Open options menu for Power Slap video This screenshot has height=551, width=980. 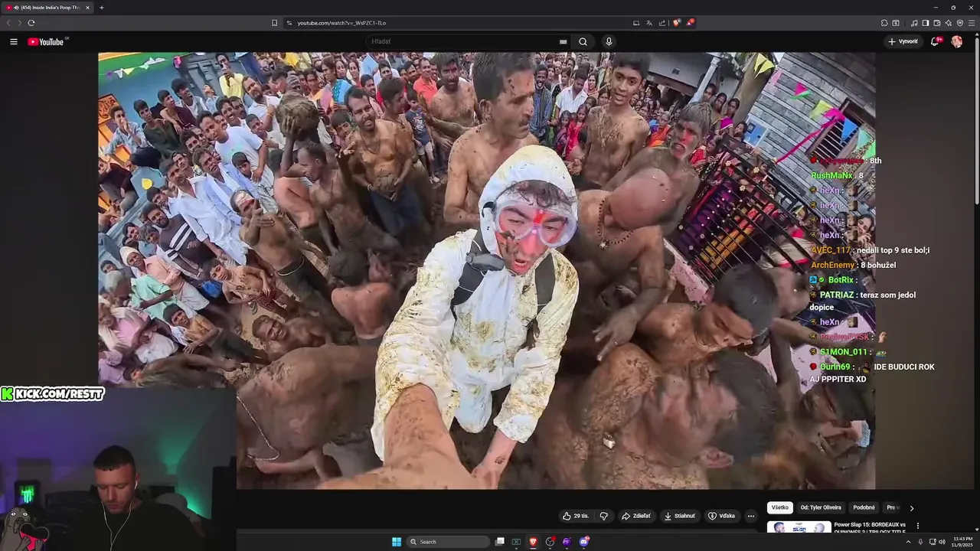[917, 526]
